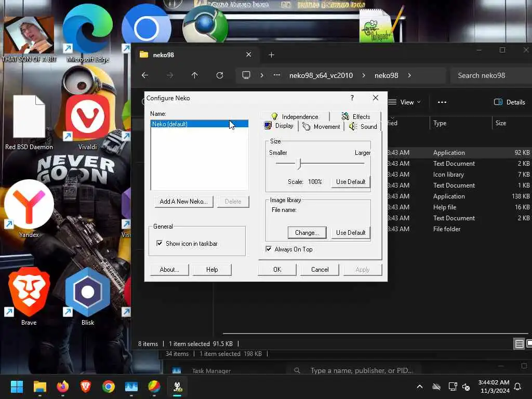
Task: Open the Brave desktop shortcut
Action: [29, 297]
